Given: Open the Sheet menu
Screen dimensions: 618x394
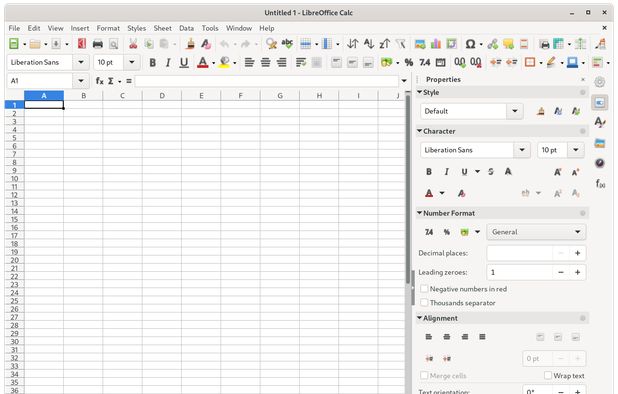Looking at the screenshot, I should (x=162, y=28).
